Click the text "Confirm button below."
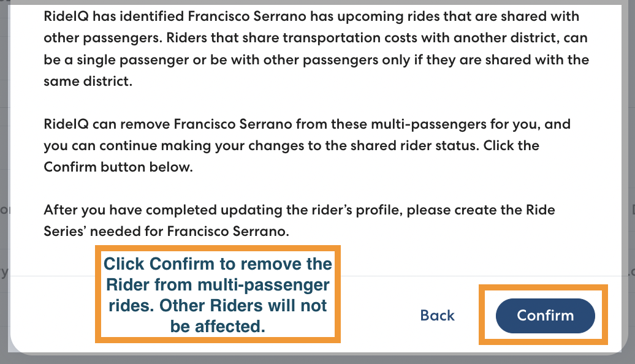This screenshot has height=364, width=635. (x=118, y=167)
